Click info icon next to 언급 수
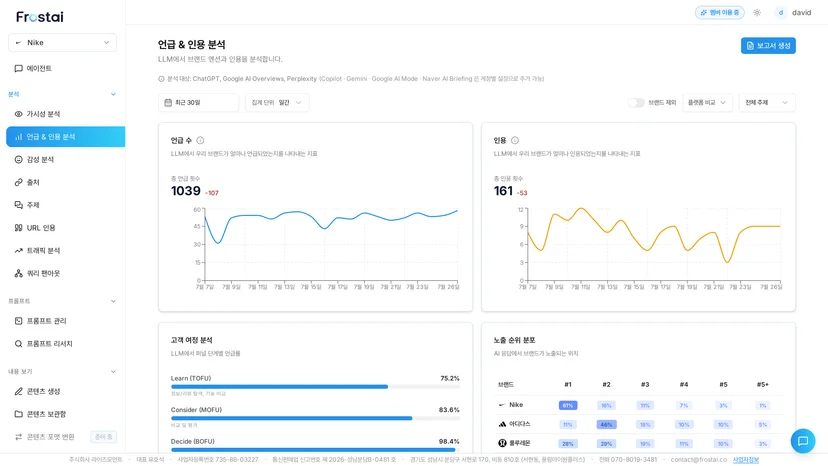Viewport: 828px width, 466px height. (200, 140)
